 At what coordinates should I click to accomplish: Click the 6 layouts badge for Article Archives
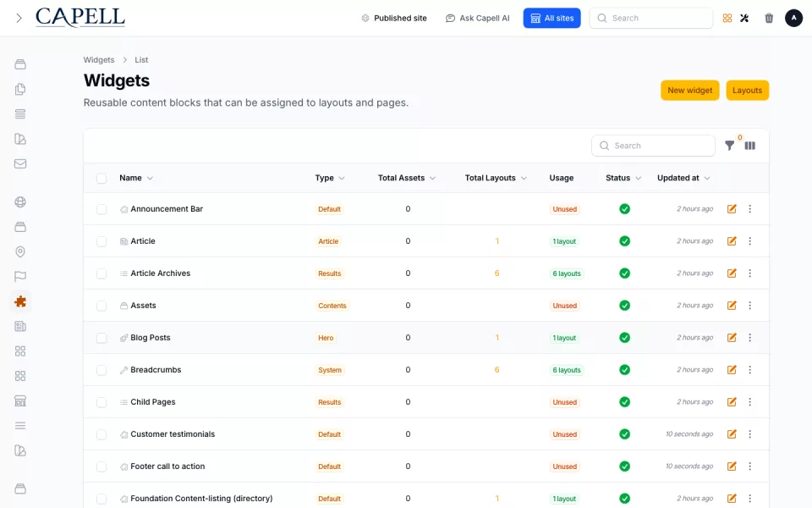567,273
